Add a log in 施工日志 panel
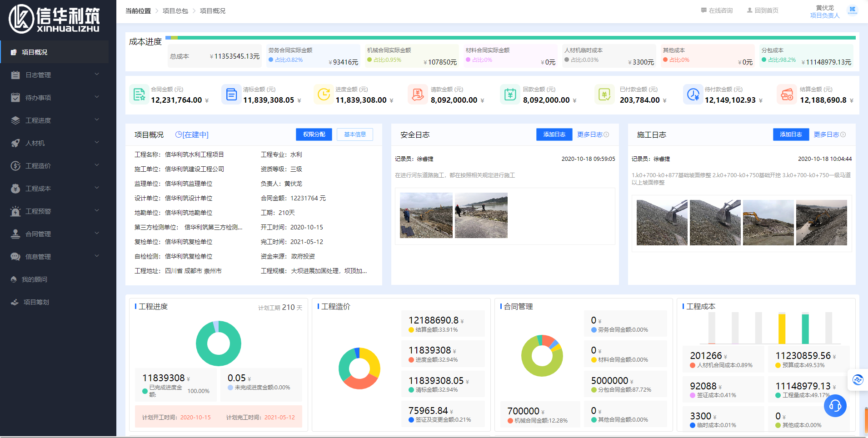This screenshot has height=438, width=868. pos(791,134)
